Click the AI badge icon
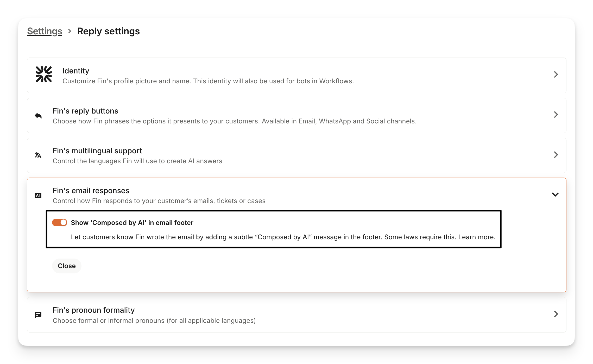Viewport: 593px width, 364px height. pos(38,195)
